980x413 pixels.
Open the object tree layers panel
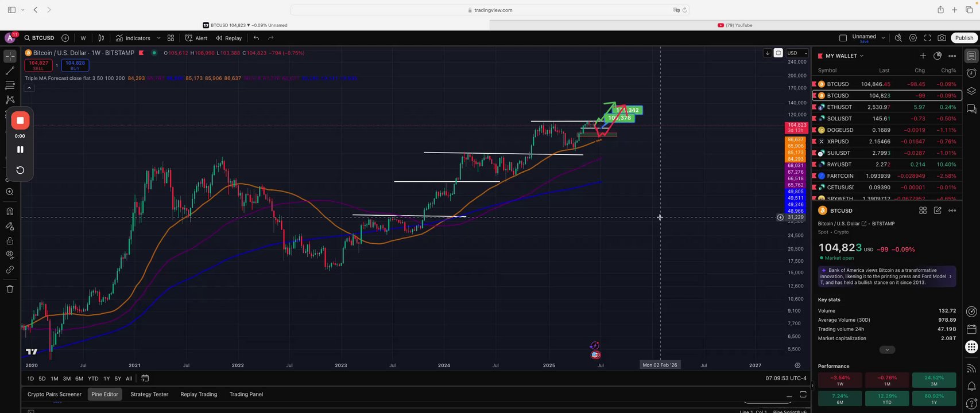pos(971,91)
